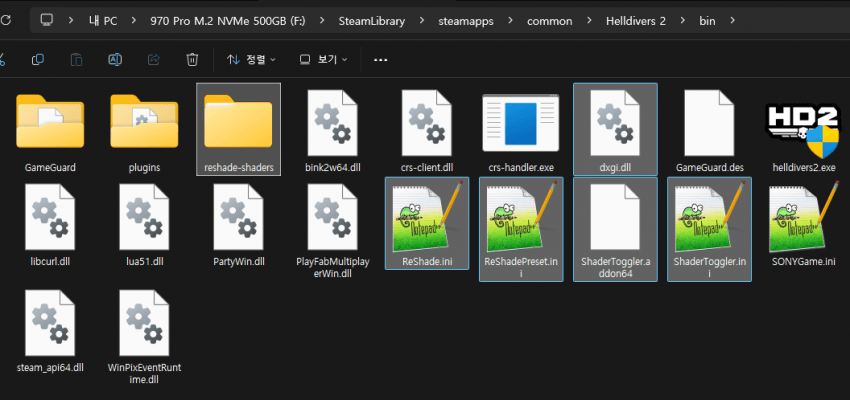
Task: Expand chevron after steamapps
Action: (511, 21)
